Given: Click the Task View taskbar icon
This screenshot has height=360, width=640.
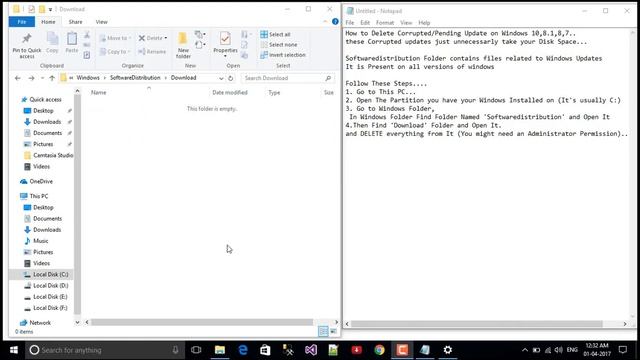Looking at the screenshot, I should coord(196,350).
